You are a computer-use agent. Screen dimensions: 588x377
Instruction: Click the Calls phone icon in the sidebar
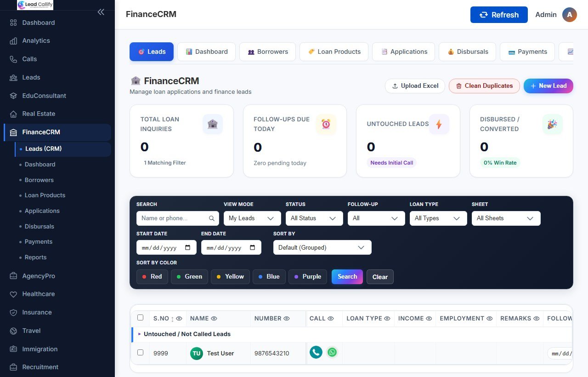coord(13,59)
